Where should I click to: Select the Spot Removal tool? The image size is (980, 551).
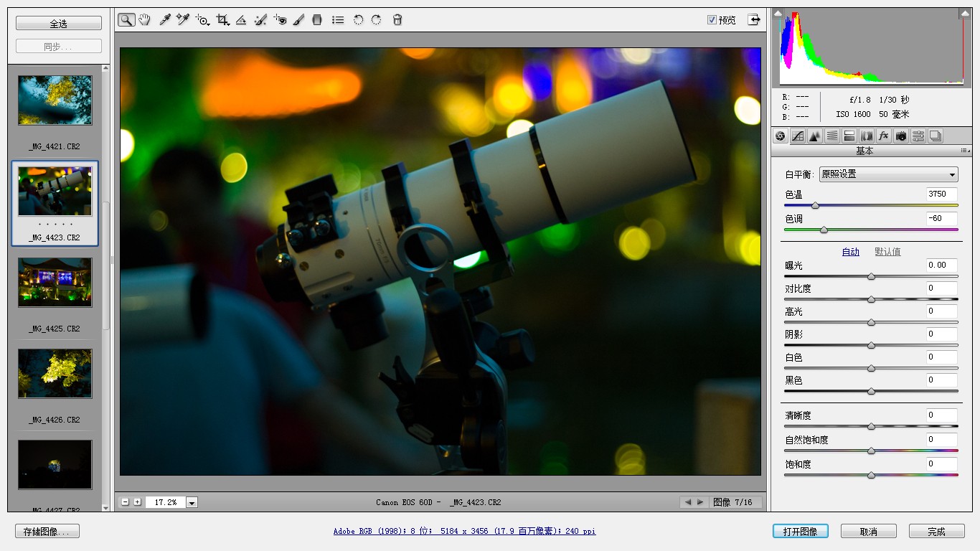coord(260,20)
